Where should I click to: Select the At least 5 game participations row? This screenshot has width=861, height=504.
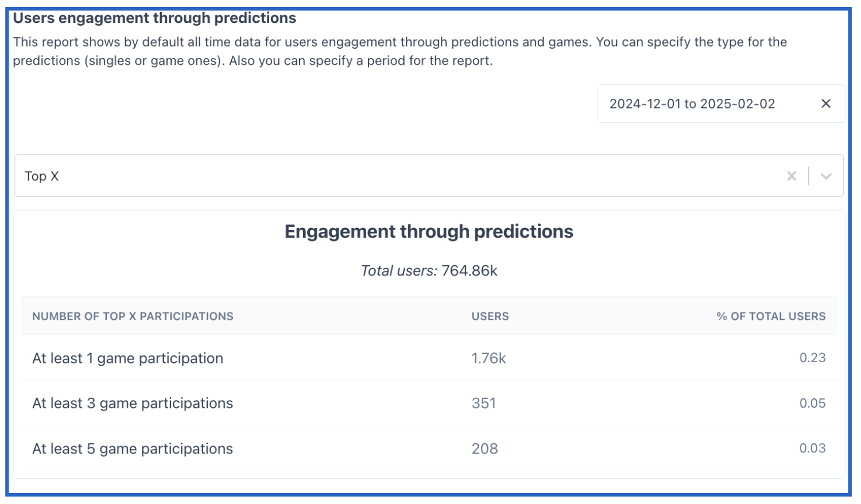pyautogui.click(x=429, y=449)
